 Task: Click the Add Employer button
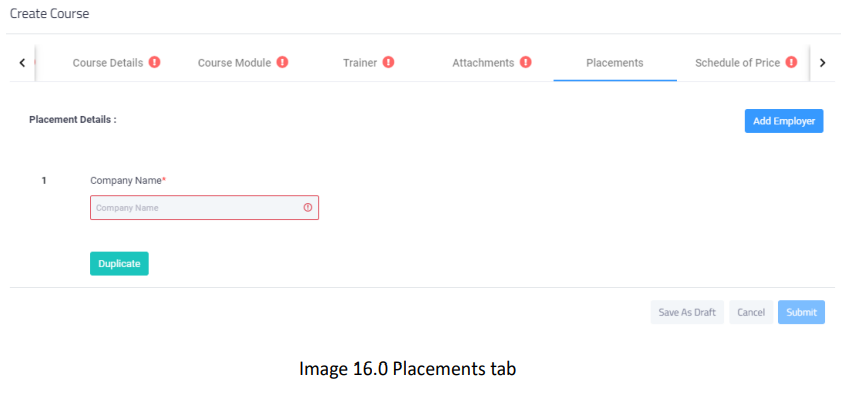point(784,121)
